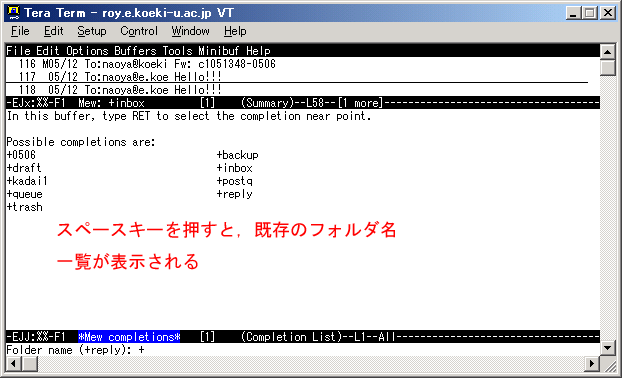Click the horizontal scrollbar right arrow
The height and width of the screenshot is (378, 622).
click(592, 363)
